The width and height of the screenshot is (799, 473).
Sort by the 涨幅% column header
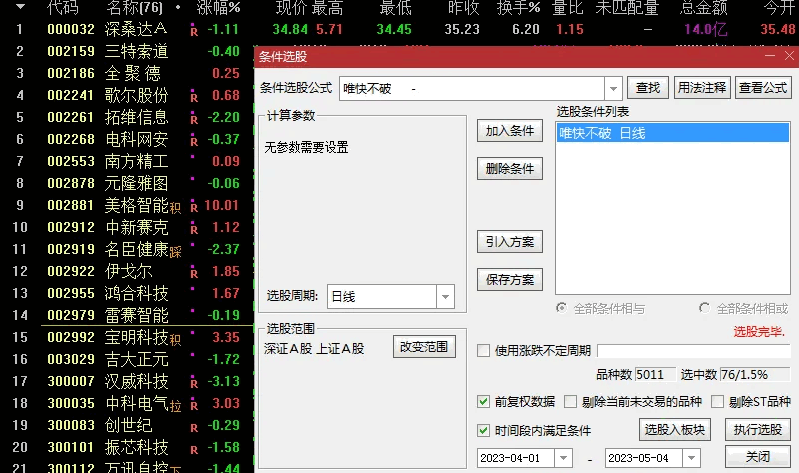(x=219, y=8)
